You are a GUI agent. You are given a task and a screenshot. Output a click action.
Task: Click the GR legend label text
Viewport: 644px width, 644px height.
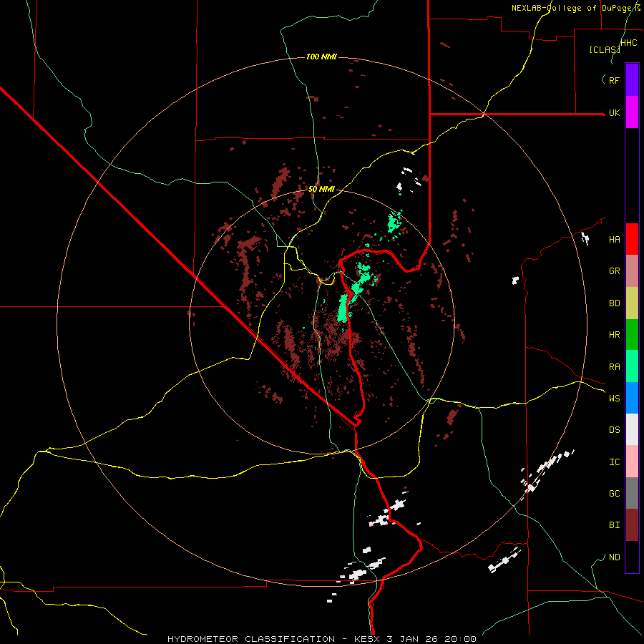click(615, 271)
